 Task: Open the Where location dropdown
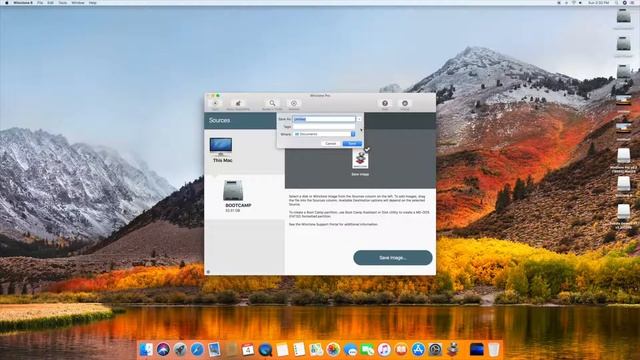[x=324, y=134]
